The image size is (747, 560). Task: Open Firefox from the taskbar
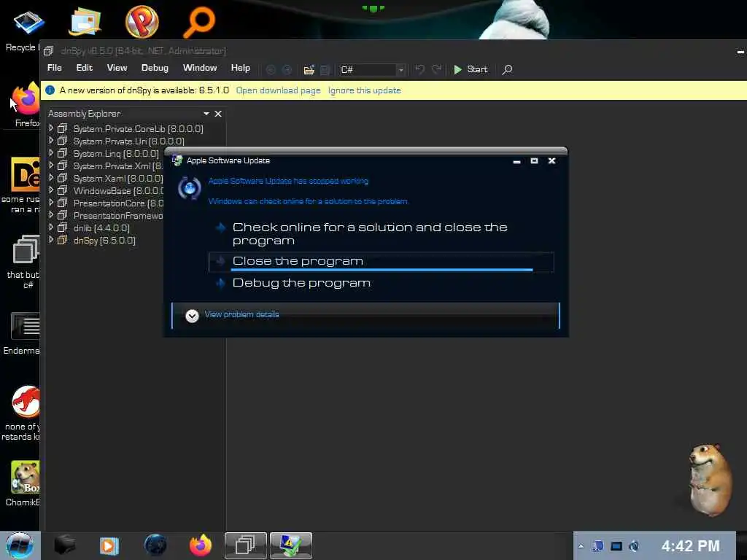[201, 545]
